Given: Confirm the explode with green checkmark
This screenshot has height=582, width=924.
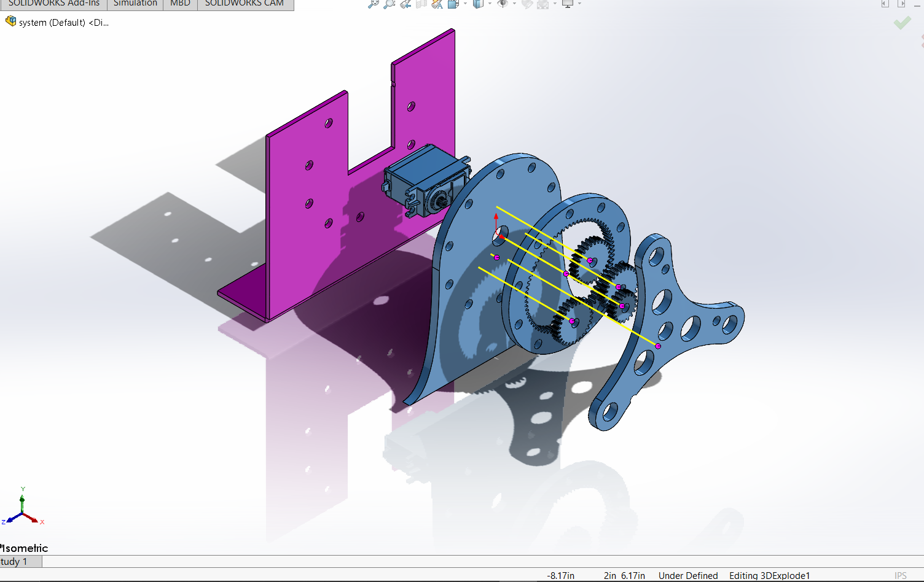Looking at the screenshot, I should [902, 23].
